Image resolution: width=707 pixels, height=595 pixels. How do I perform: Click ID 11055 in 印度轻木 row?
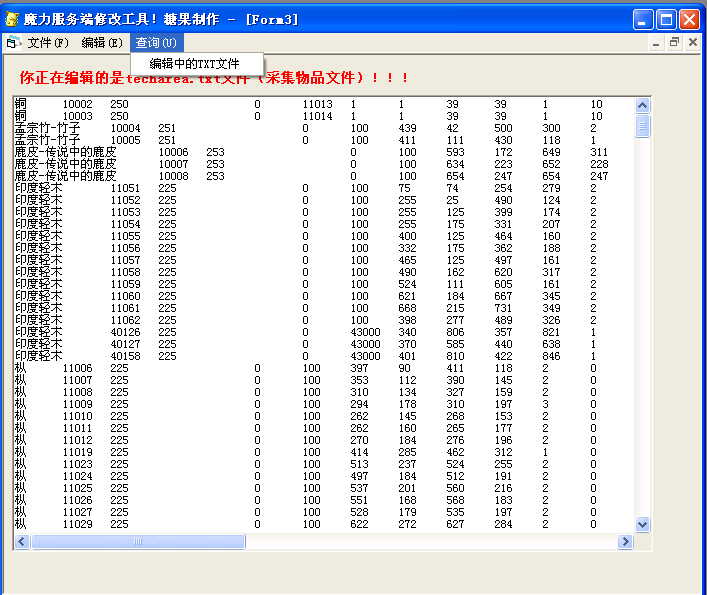(x=125, y=236)
